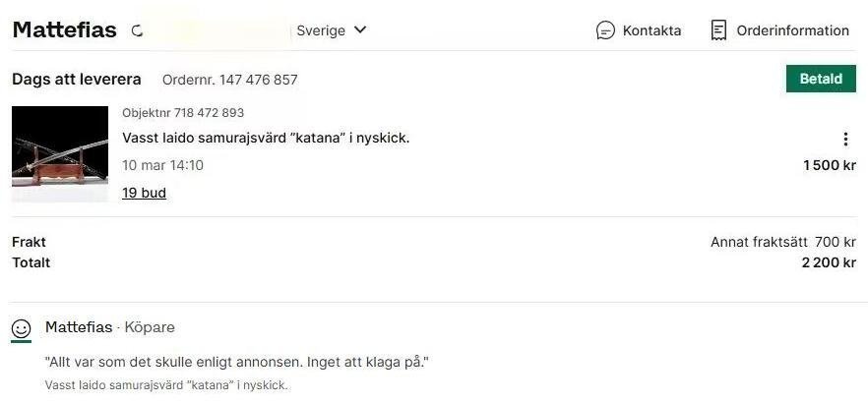868x403 pixels.
Task: Expand the Sverige dropdown chevron
Action: [360, 29]
